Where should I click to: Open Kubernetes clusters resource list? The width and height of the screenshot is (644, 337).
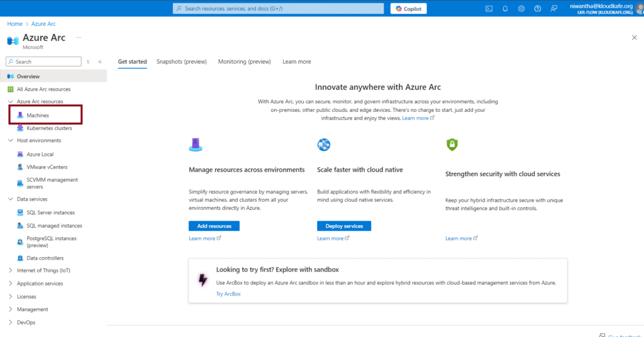[49, 128]
